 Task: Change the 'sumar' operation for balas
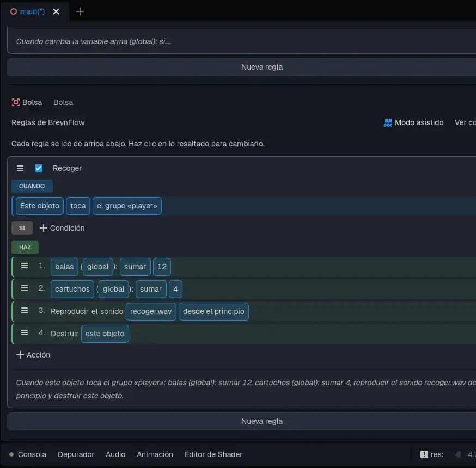click(135, 267)
